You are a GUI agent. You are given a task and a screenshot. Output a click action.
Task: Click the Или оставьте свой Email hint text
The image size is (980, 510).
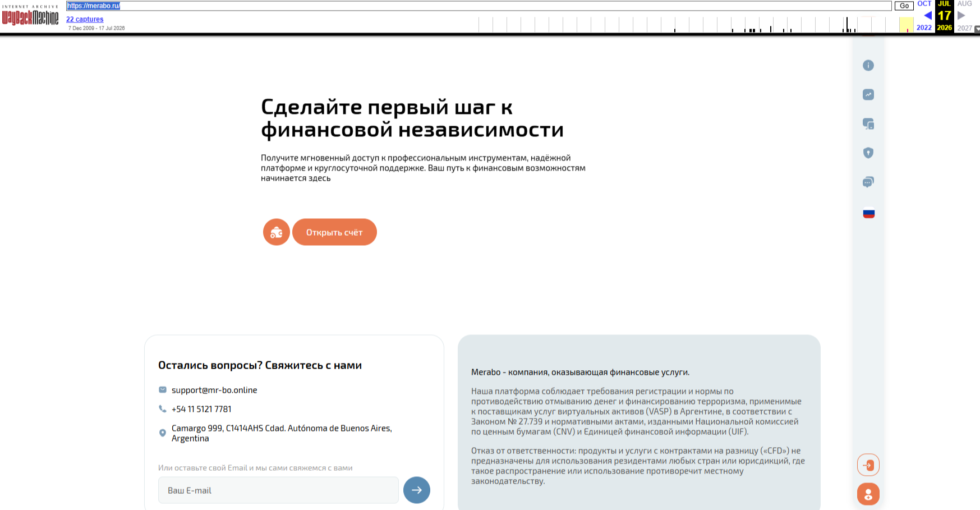[x=255, y=468]
